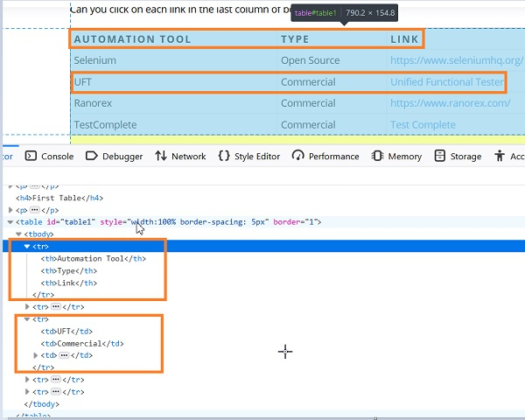Expand the p node above the table tag

coord(10,210)
